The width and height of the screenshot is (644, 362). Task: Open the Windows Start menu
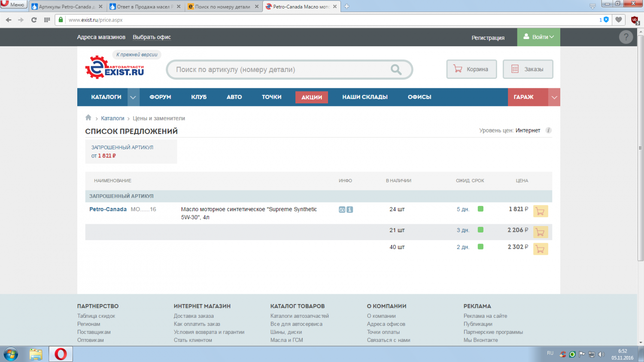tap(11, 354)
